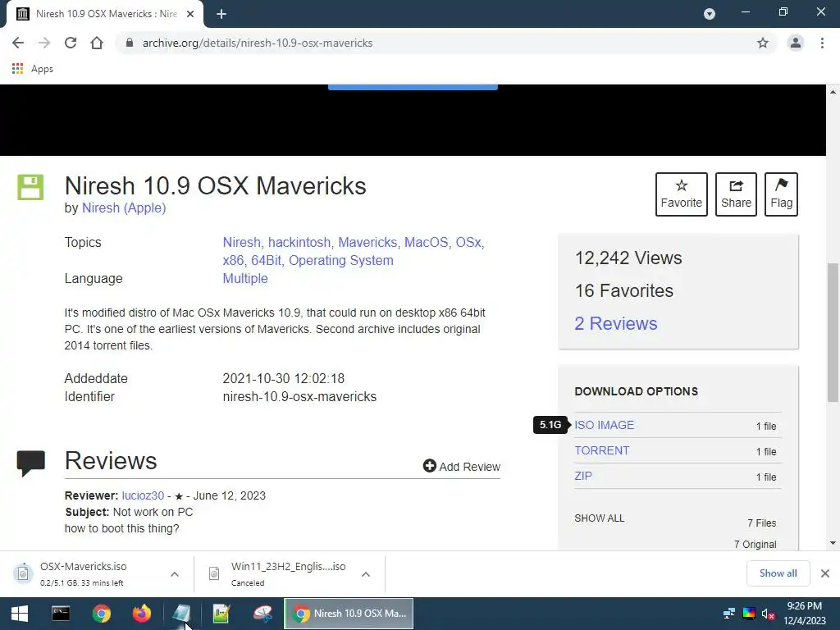Switch to the Niresh 10.9 OSX Ma... taskbar window
Viewport: 840px width, 630px height.
(x=348, y=614)
